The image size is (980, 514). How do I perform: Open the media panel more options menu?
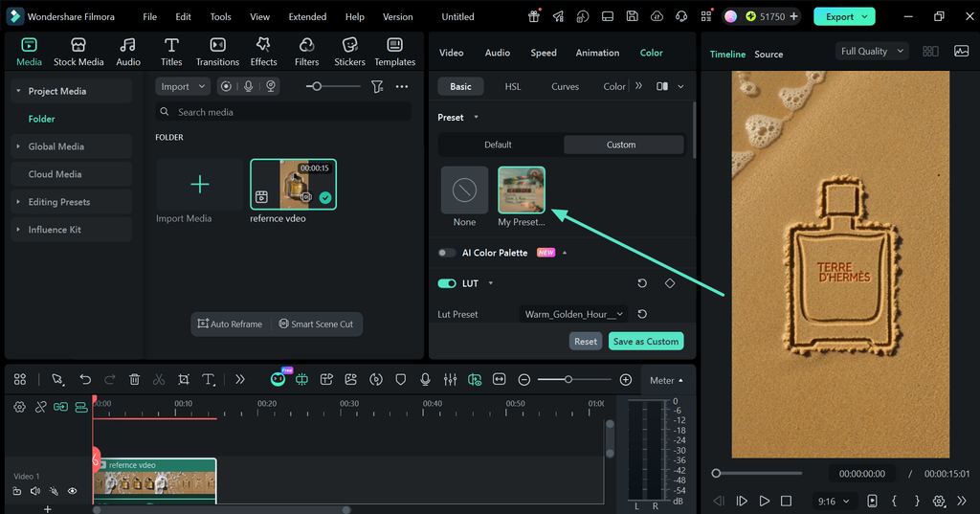pos(402,86)
